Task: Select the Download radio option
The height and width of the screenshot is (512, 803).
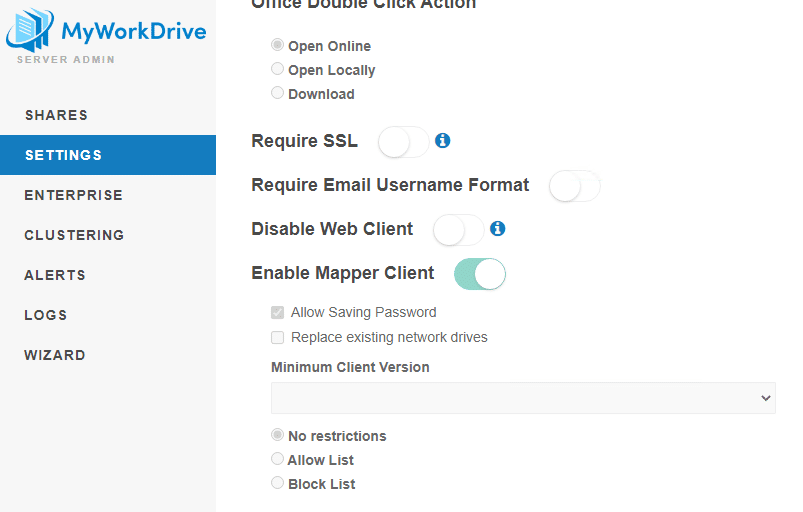Action: click(278, 94)
